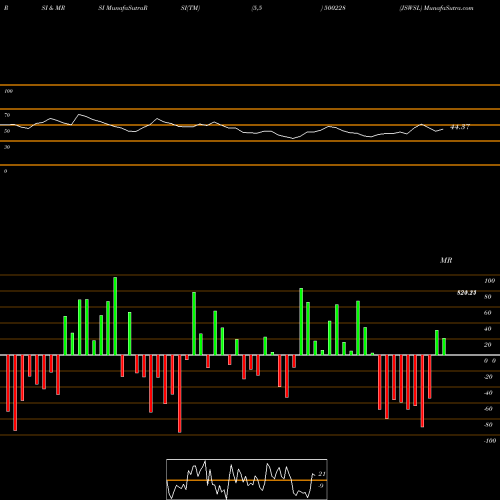The width and height of the screenshot is (500, 500).
Task: Click the MR axis label -100
Action: [x=490, y=441]
